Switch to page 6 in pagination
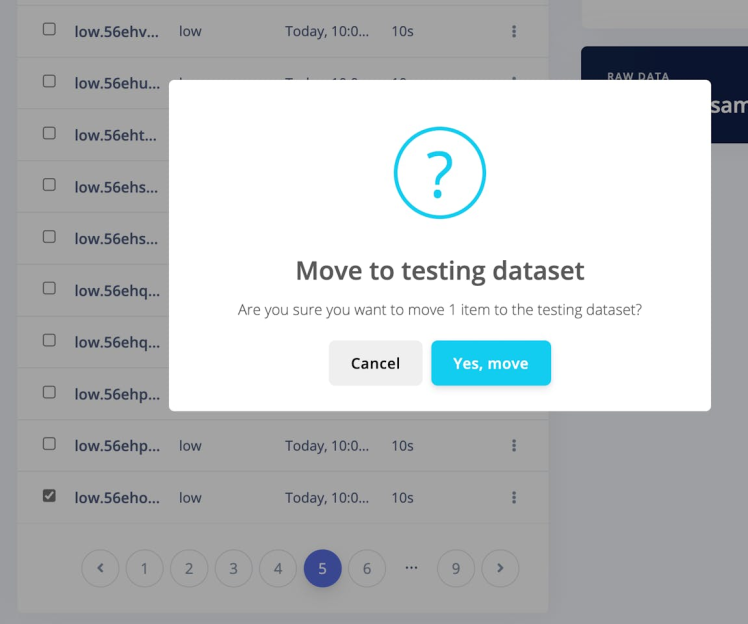Image resolution: width=748 pixels, height=624 pixels. 367,569
